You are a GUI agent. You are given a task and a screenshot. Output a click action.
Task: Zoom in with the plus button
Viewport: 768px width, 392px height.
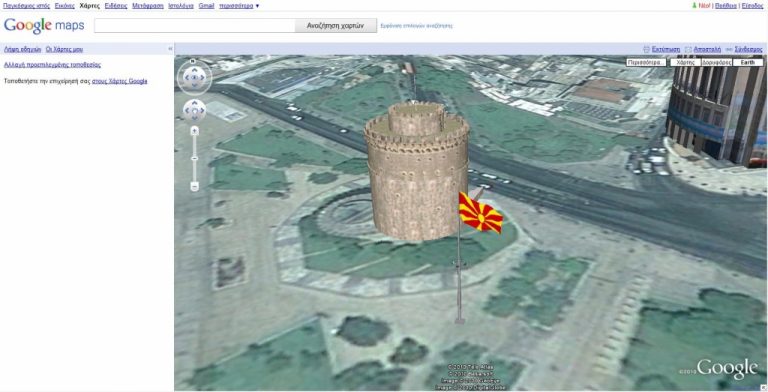coord(194,131)
